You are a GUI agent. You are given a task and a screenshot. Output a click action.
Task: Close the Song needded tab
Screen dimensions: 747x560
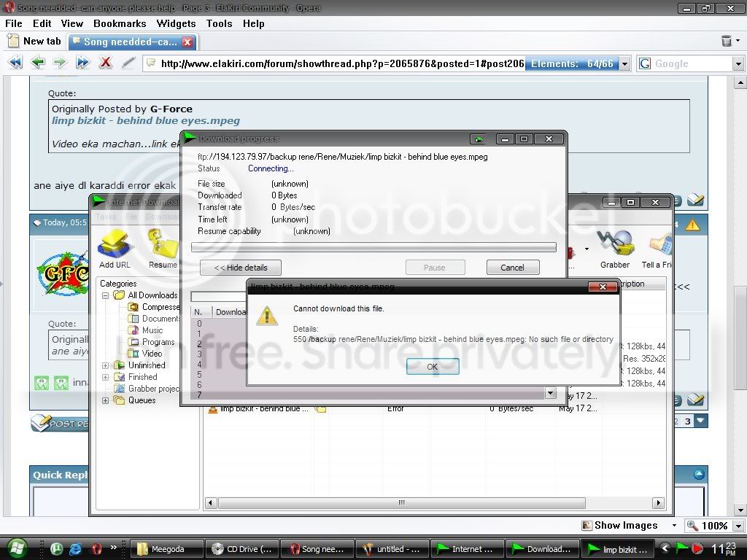click(187, 42)
